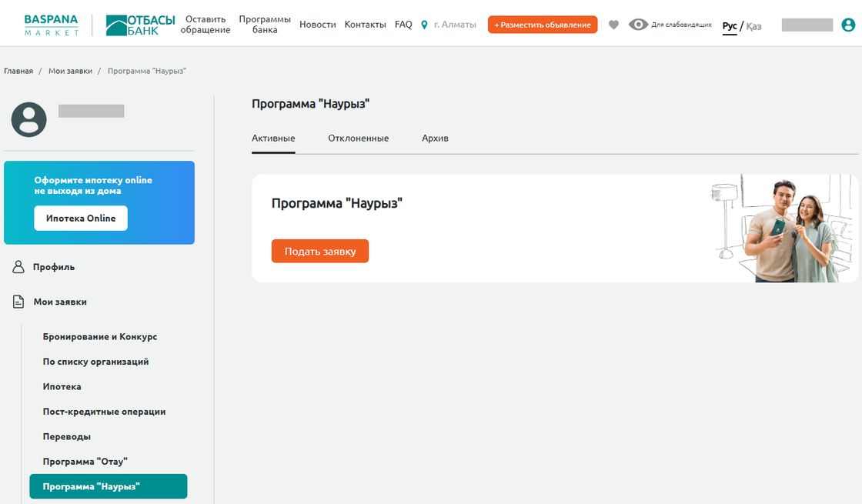This screenshot has width=862, height=504.
Task: Click the Разместить объявление button
Action: coord(543,25)
